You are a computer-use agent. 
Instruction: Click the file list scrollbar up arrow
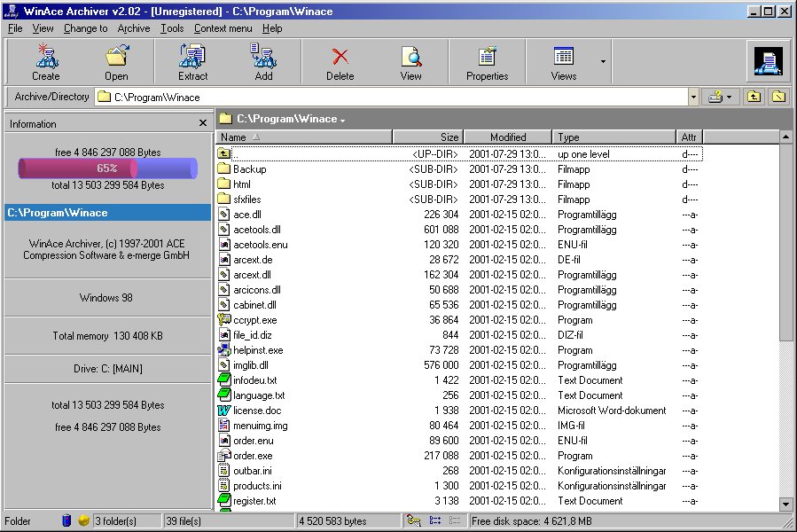pos(785,137)
